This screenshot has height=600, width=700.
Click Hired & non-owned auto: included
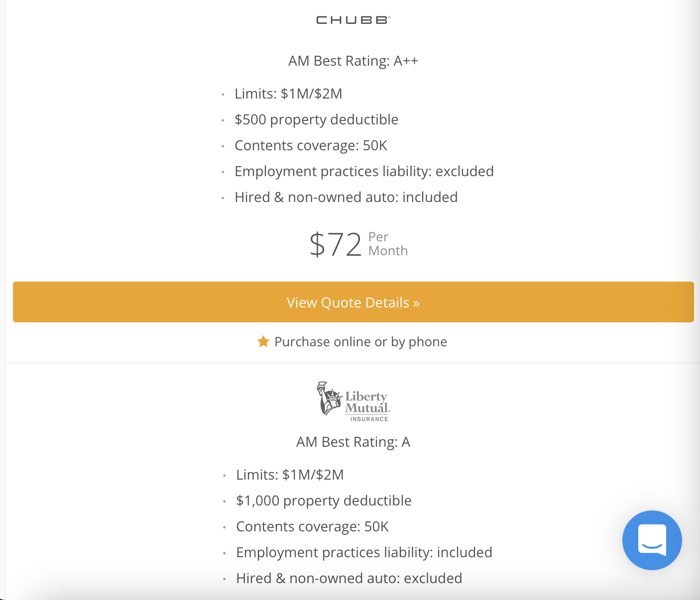(x=346, y=197)
